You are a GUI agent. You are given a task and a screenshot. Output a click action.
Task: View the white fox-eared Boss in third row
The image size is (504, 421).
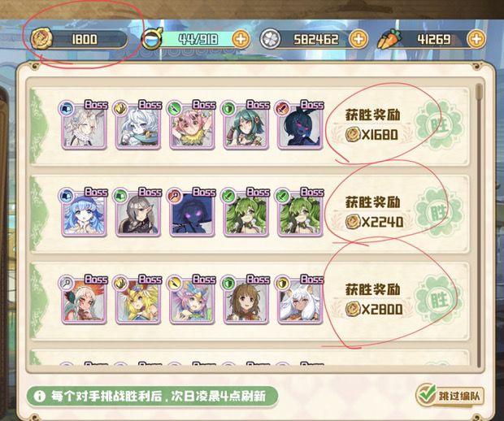tap(300, 302)
